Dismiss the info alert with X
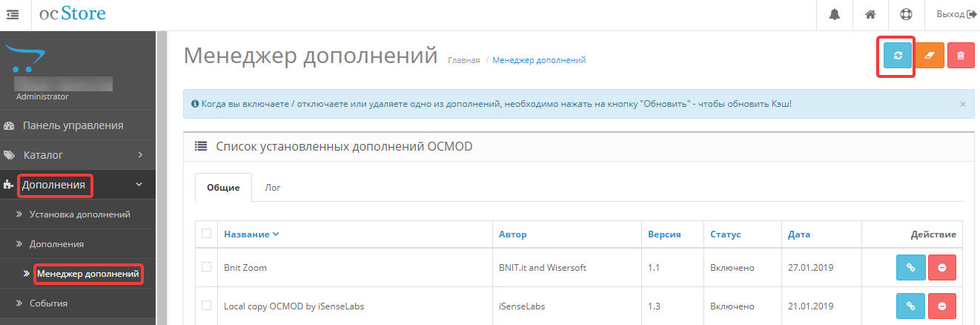The height and width of the screenshot is (325, 980). (963, 105)
